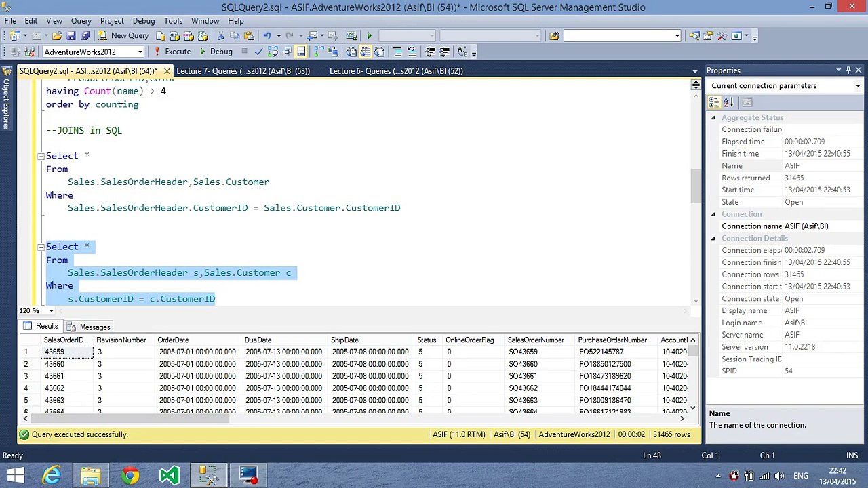Click the Find in Files icon
Screen dimensions: 868x488
554,36
